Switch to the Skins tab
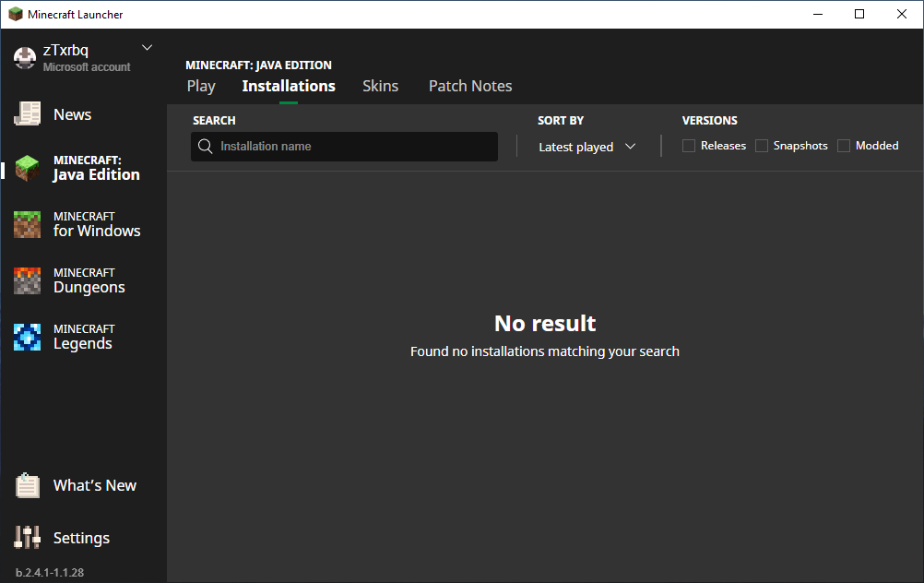This screenshot has width=924, height=583. pyautogui.click(x=380, y=86)
